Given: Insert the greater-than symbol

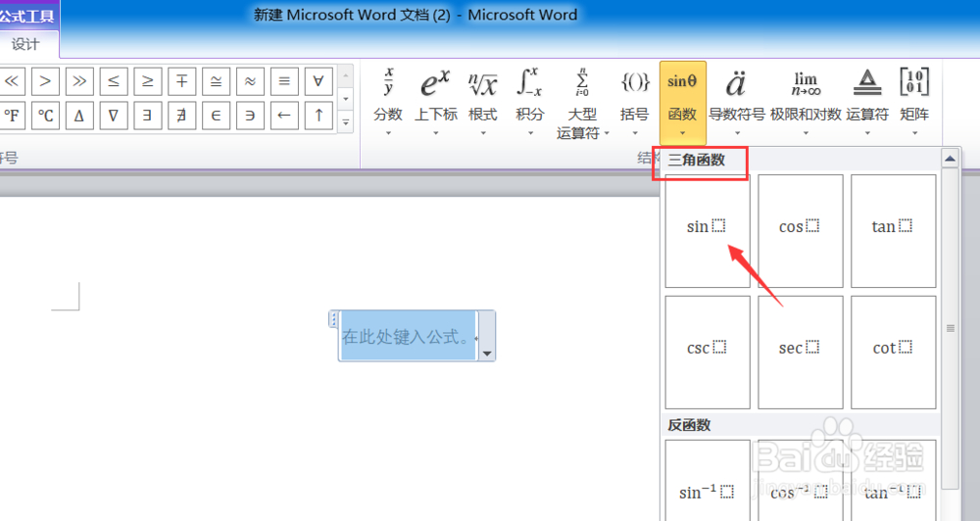Looking at the screenshot, I should pyautogui.click(x=45, y=81).
